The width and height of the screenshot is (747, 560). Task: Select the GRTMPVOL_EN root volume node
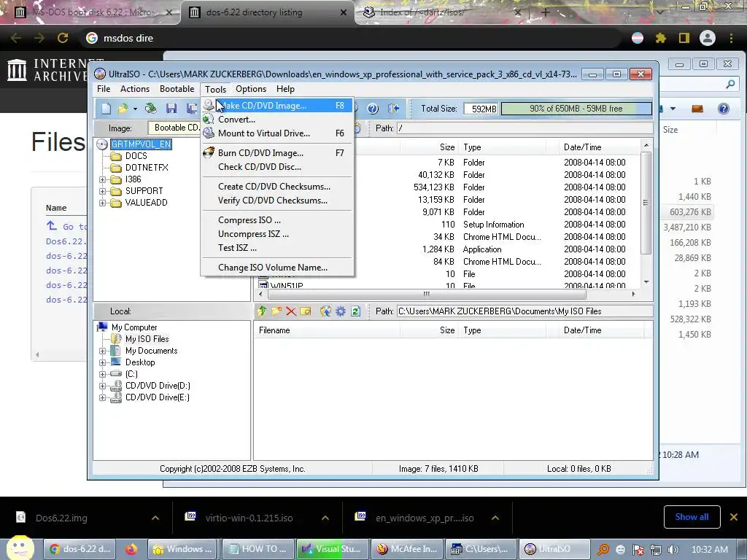pyautogui.click(x=141, y=144)
